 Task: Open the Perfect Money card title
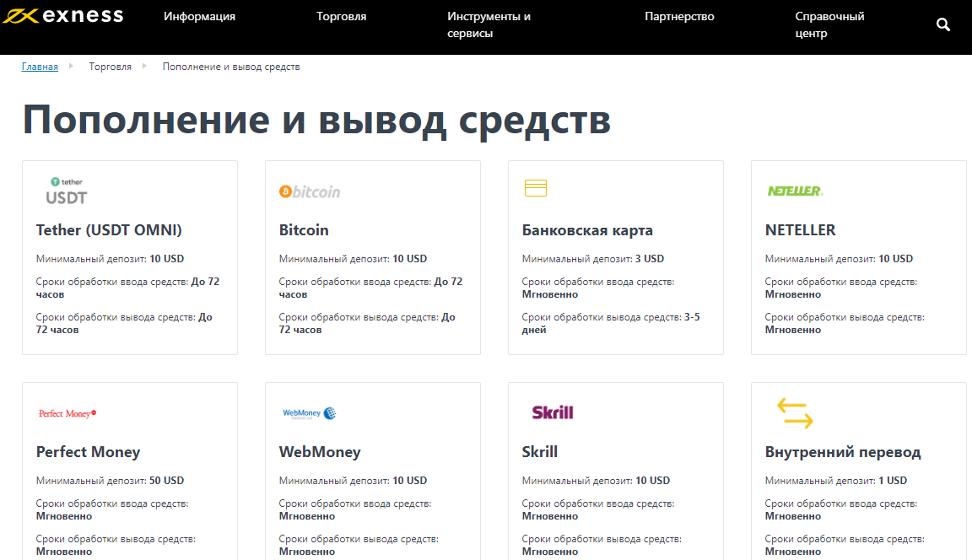(x=88, y=452)
